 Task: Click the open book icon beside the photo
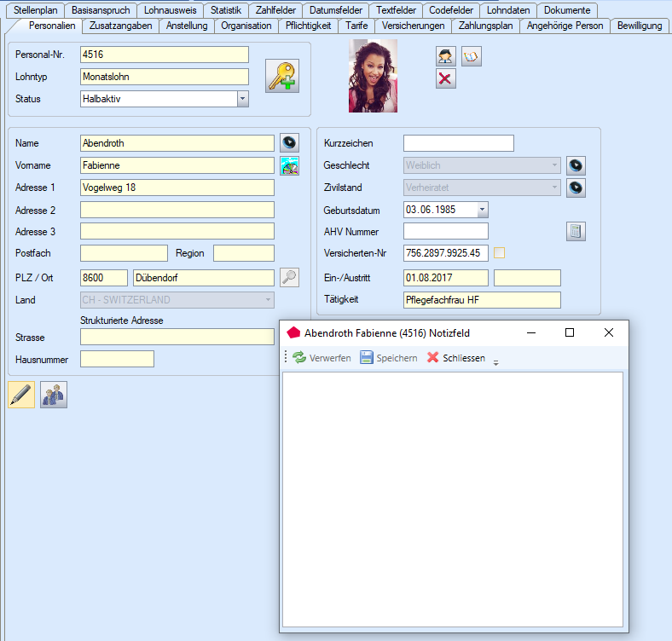tap(472, 57)
